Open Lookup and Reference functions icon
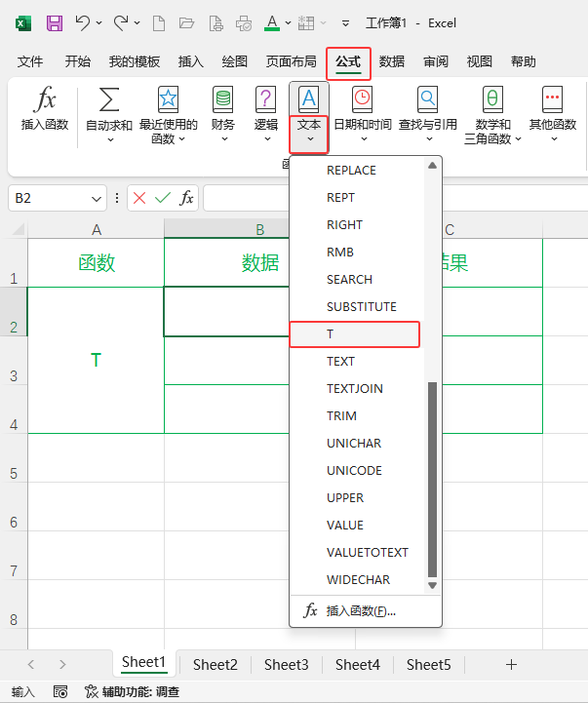 [428, 99]
